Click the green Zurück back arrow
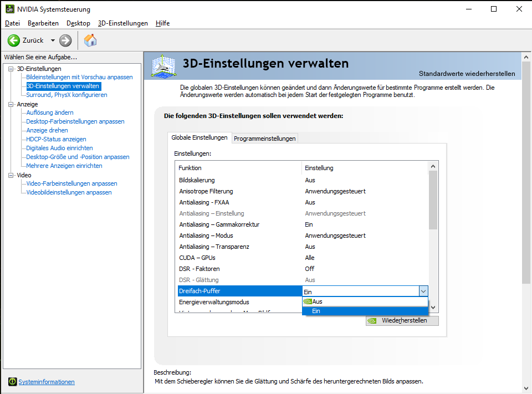The height and width of the screenshot is (394, 532). 14,40
